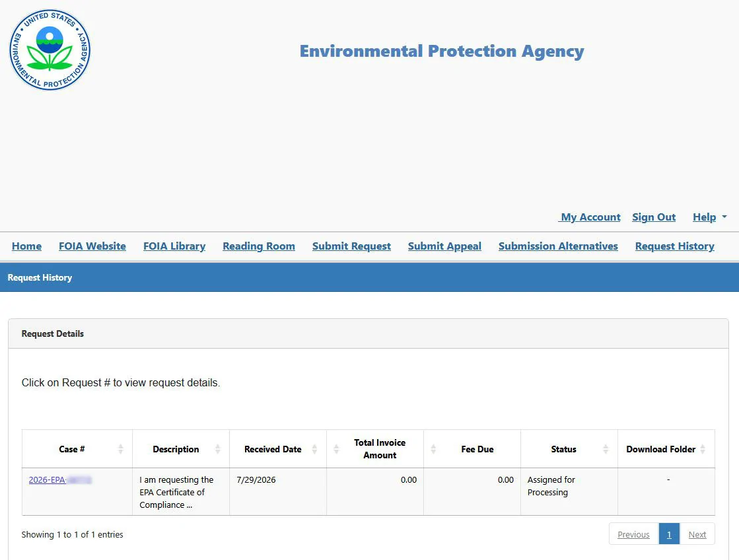Sort by Download Folder column arrows
739x560 pixels.
703,449
